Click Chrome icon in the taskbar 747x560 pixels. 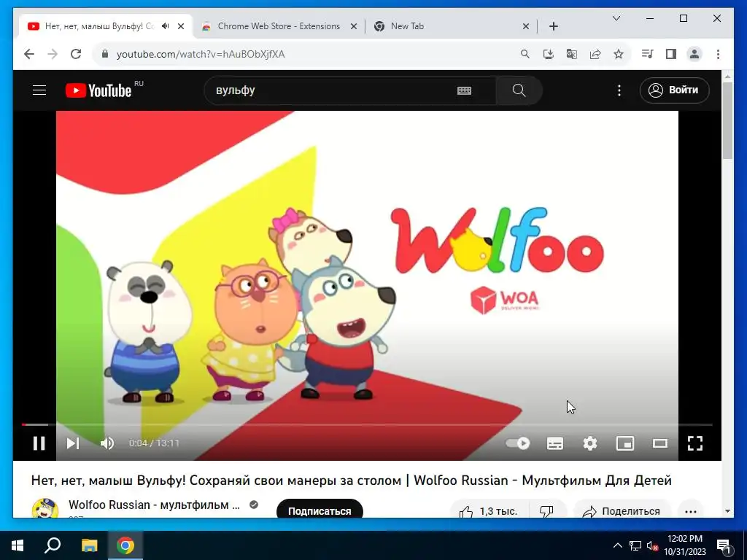coord(125,545)
